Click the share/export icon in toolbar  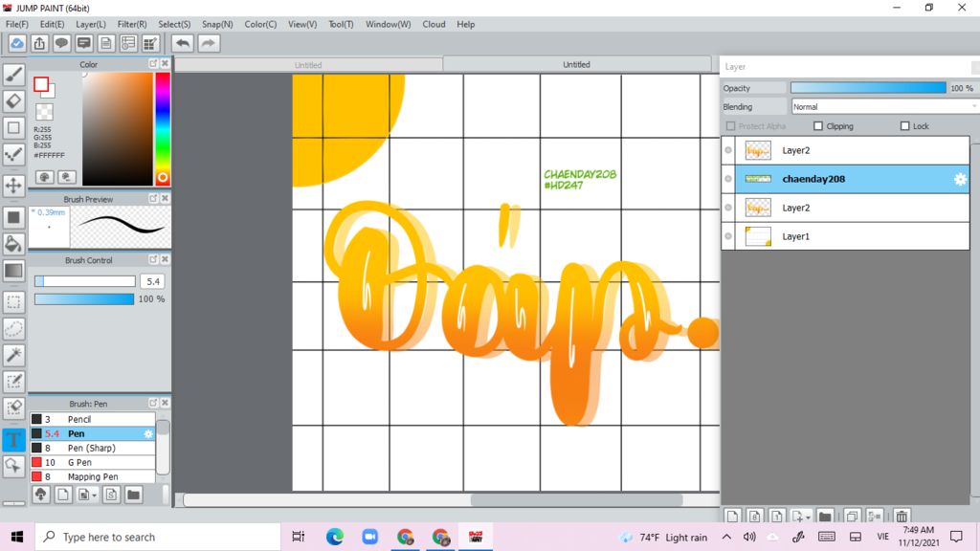(39, 43)
